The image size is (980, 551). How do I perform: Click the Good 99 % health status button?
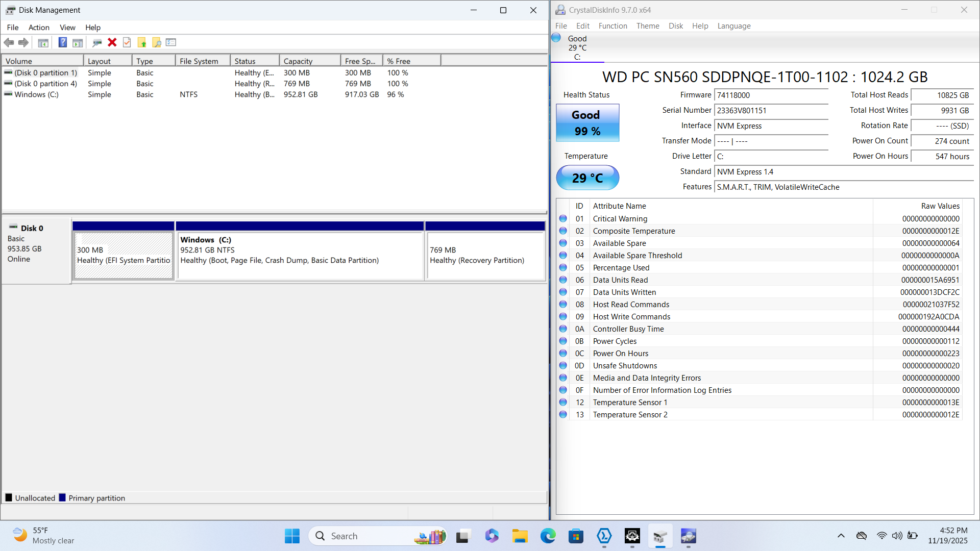tap(587, 123)
